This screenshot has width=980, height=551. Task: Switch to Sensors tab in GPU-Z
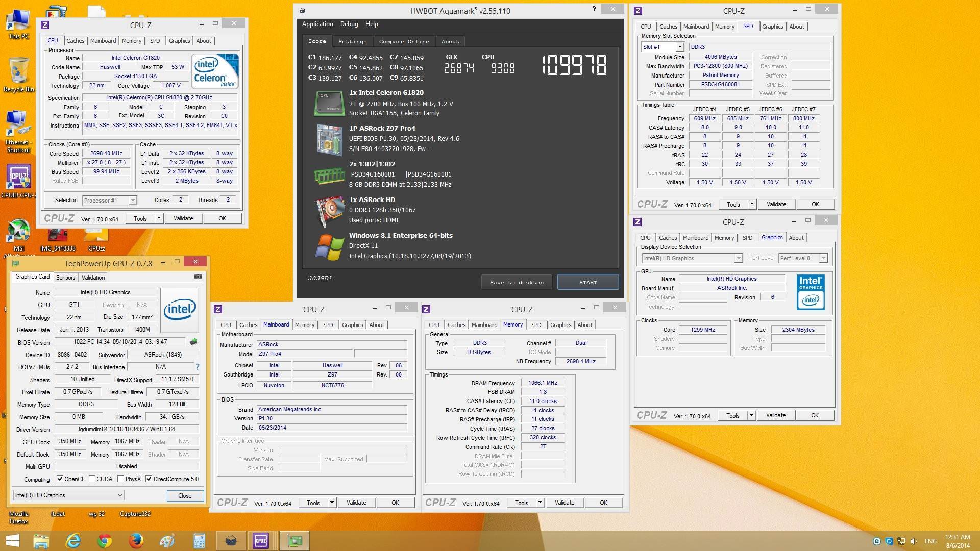(x=65, y=278)
